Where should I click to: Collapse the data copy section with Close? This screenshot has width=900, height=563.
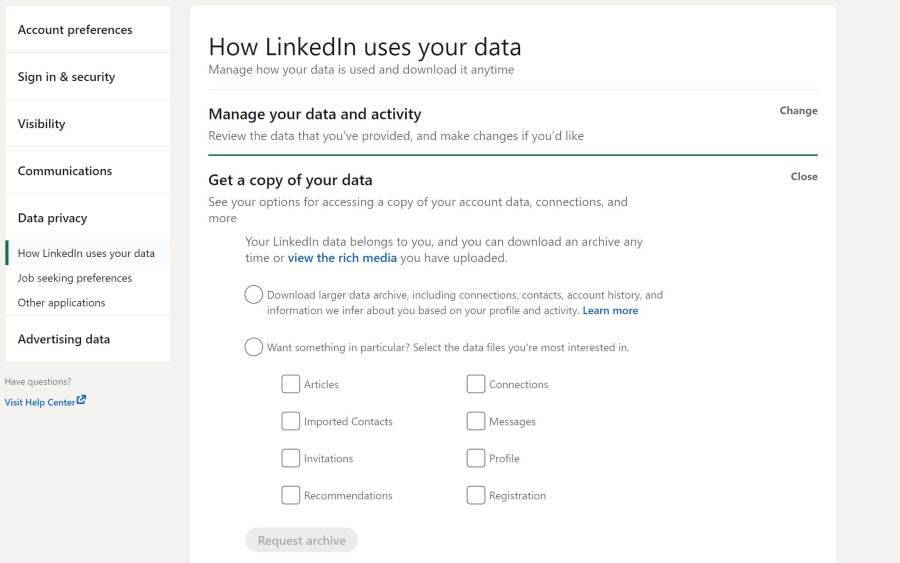804,177
